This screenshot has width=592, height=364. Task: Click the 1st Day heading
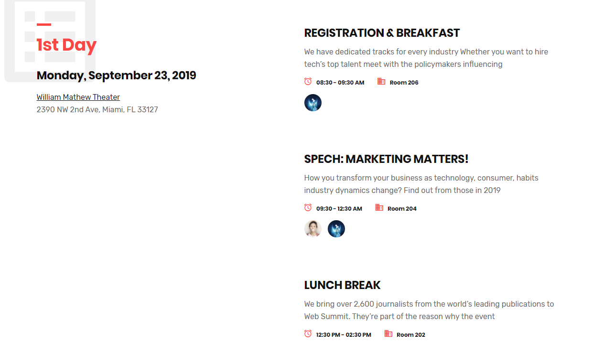(x=66, y=45)
